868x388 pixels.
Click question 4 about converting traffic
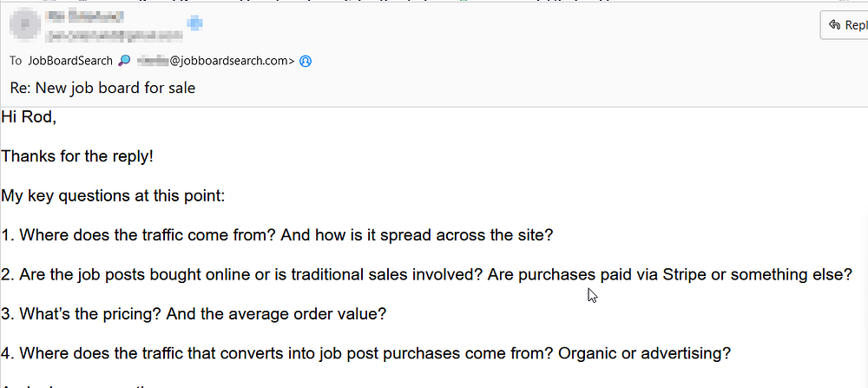pyautogui.click(x=365, y=353)
